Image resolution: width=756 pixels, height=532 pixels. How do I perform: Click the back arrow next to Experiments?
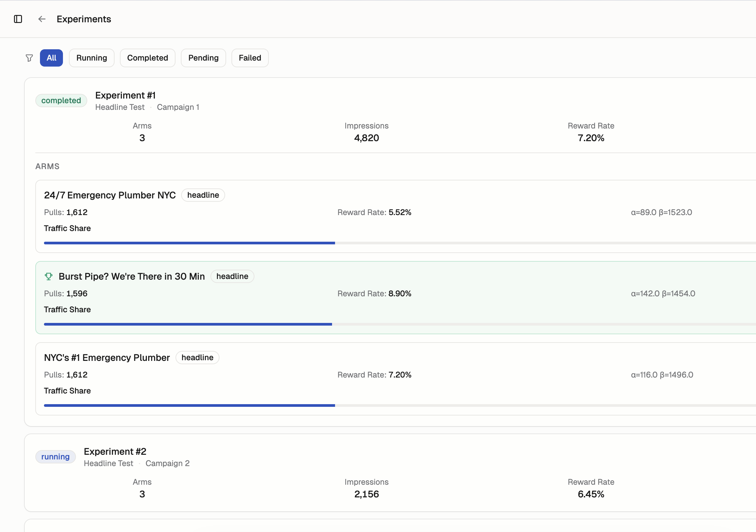click(x=42, y=19)
